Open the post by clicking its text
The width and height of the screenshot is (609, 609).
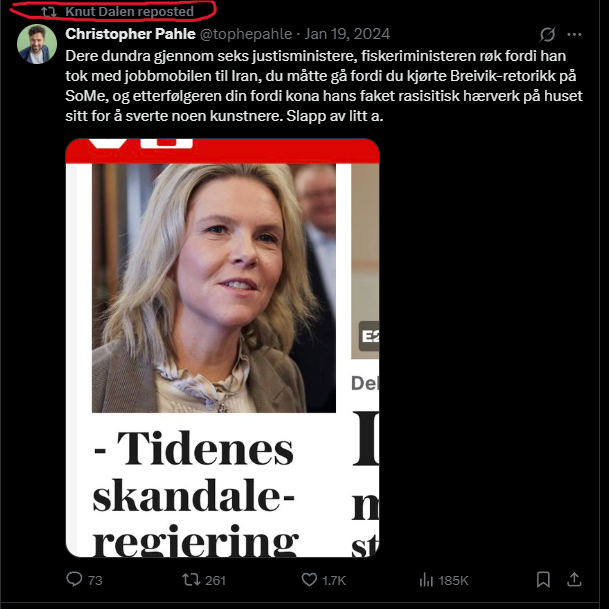coord(324,86)
